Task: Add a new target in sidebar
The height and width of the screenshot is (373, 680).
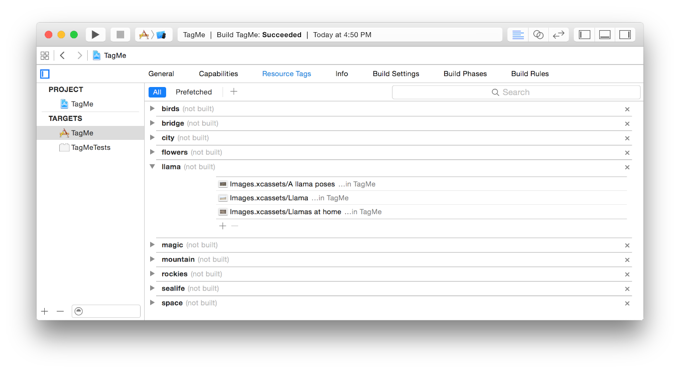Action: click(x=45, y=311)
